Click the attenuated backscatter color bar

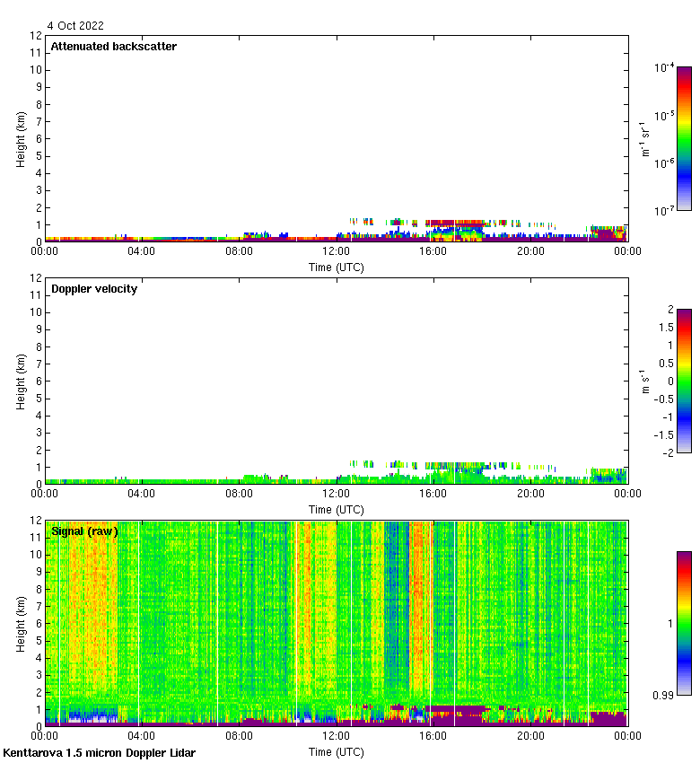coord(684,138)
